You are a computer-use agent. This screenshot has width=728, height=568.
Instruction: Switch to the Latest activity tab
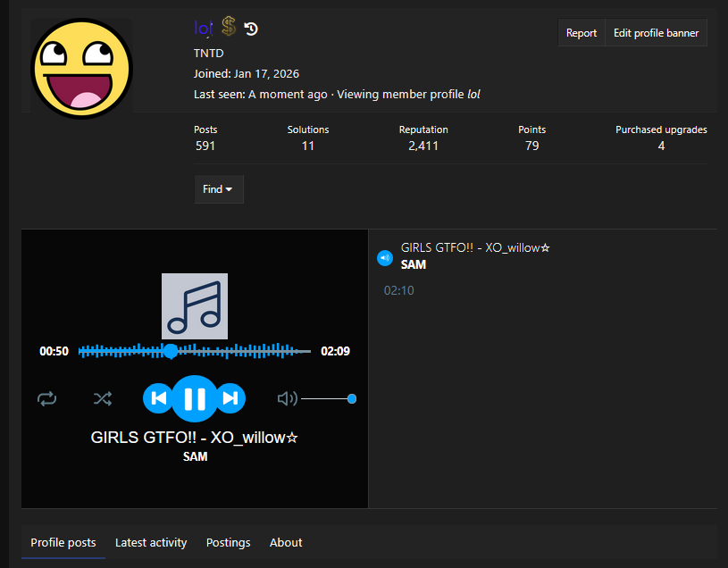(x=151, y=542)
